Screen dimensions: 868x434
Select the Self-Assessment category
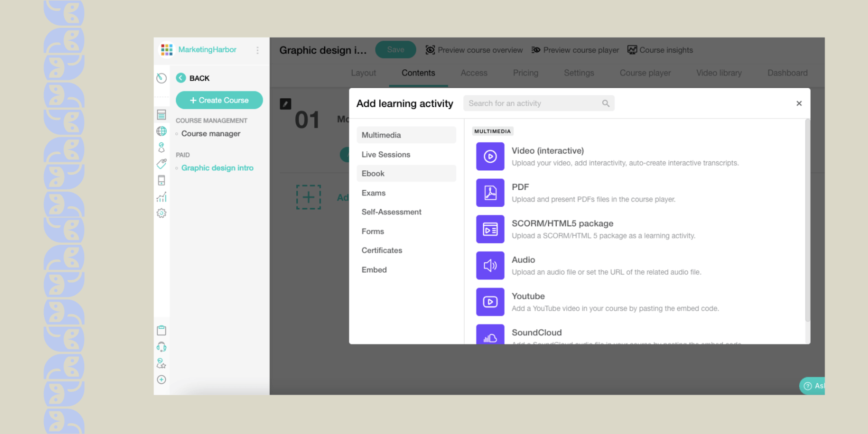(406, 212)
